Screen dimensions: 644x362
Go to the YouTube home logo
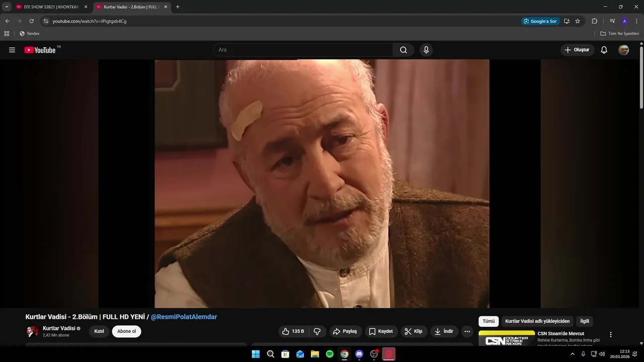[x=40, y=50]
